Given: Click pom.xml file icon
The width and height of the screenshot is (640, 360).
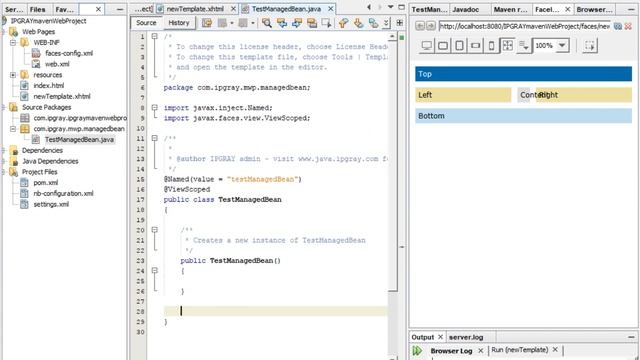Looking at the screenshot, I should click(x=24, y=182).
